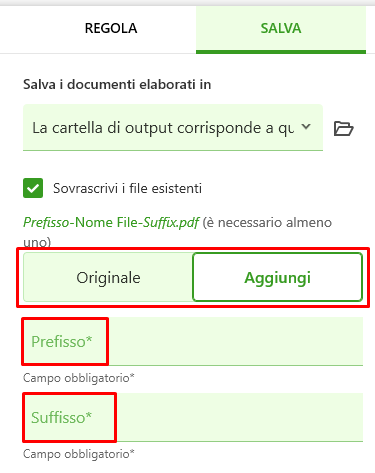The width and height of the screenshot is (375, 473).
Task: Switch to the REGOLA tab
Action: point(111,28)
